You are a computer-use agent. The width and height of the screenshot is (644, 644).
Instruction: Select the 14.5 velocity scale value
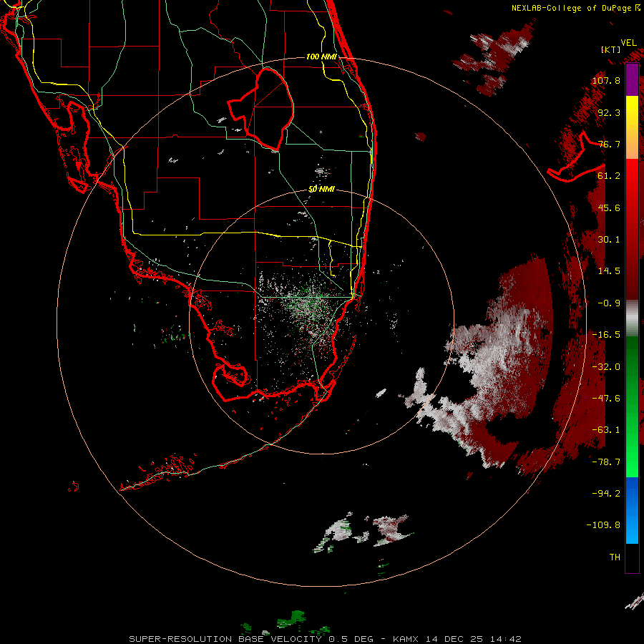point(609,271)
